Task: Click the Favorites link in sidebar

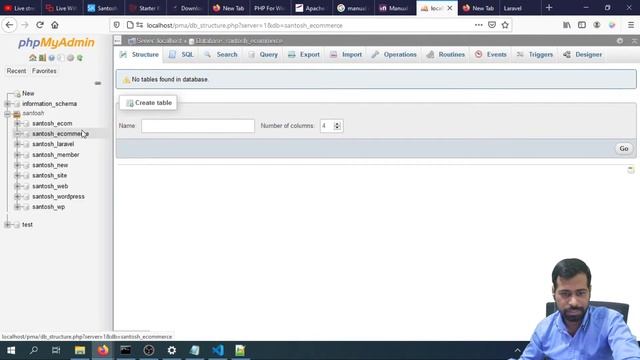Action: tap(44, 71)
